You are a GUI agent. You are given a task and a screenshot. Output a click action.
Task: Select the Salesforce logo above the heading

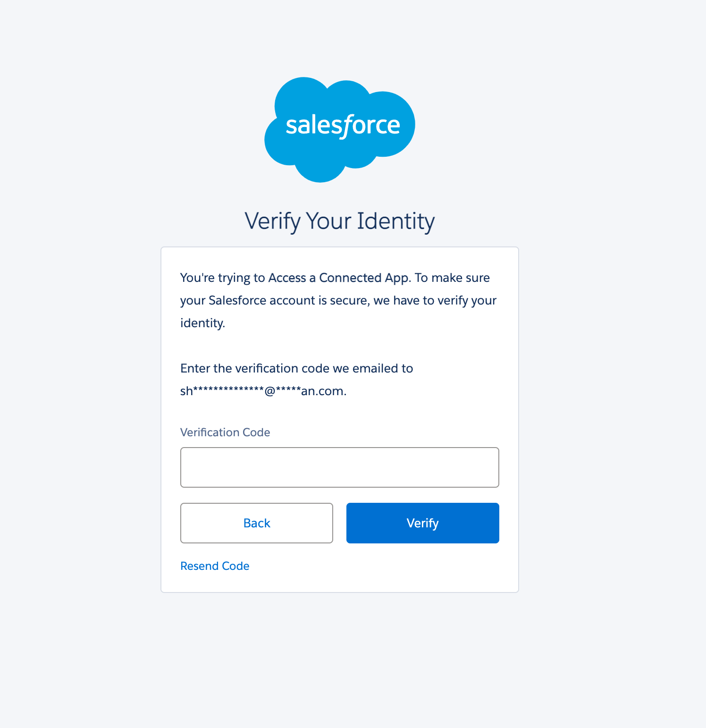pyautogui.click(x=339, y=125)
